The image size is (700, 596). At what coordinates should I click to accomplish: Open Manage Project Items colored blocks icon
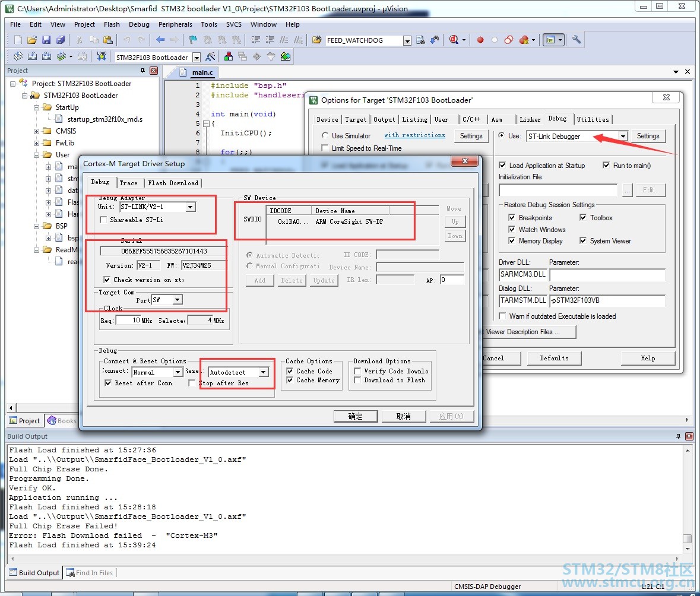pos(228,56)
